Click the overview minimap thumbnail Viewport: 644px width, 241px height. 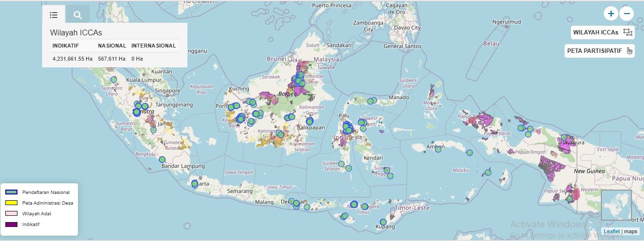pyautogui.click(x=616, y=205)
